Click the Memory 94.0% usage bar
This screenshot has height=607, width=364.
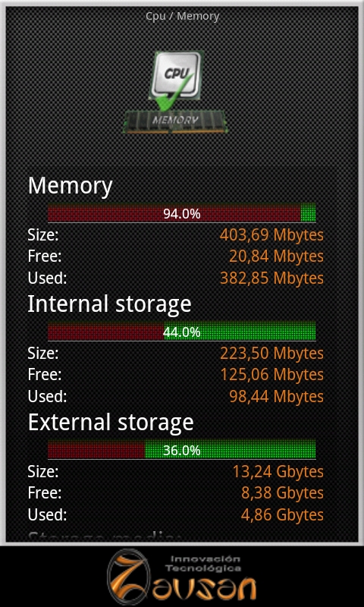pos(181,213)
